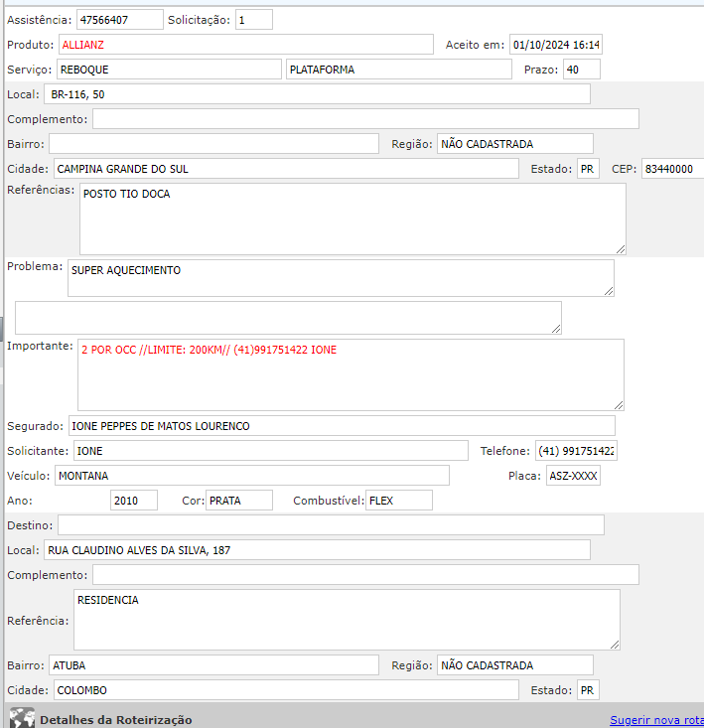Viewport: 704px width, 728px height.
Task: Select the Placa field ASZ-XXXX
Action: 573,476
